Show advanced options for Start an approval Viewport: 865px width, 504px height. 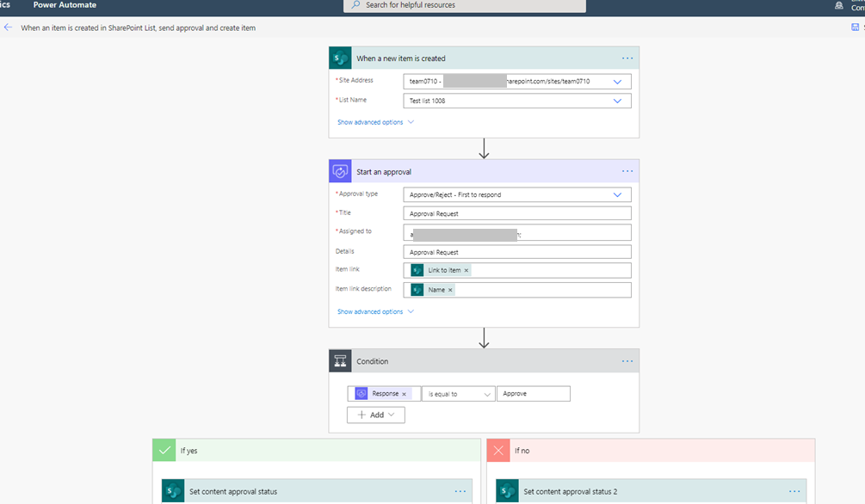pyautogui.click(x=375, y=311)
